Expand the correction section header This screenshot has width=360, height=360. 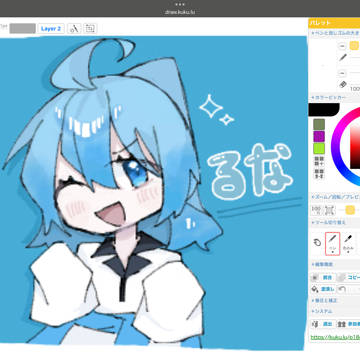click(x=335, y=300)
